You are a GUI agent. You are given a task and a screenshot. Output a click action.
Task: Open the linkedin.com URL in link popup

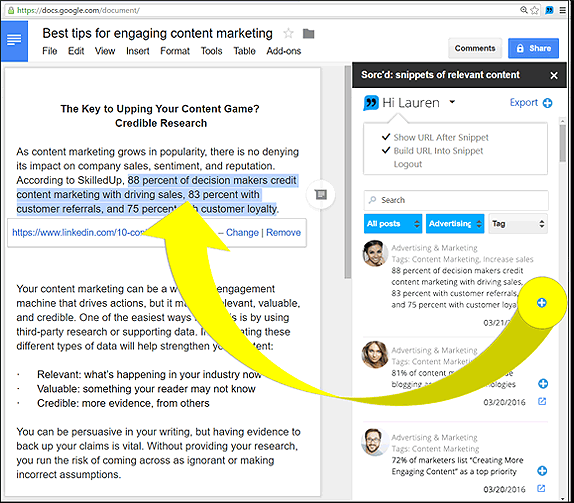[79, 232]
